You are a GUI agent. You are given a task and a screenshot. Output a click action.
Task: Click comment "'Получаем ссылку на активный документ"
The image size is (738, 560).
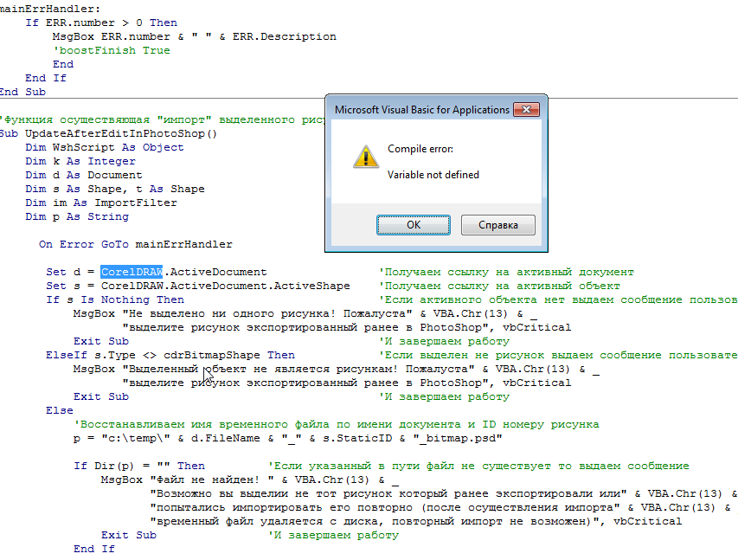506,272
